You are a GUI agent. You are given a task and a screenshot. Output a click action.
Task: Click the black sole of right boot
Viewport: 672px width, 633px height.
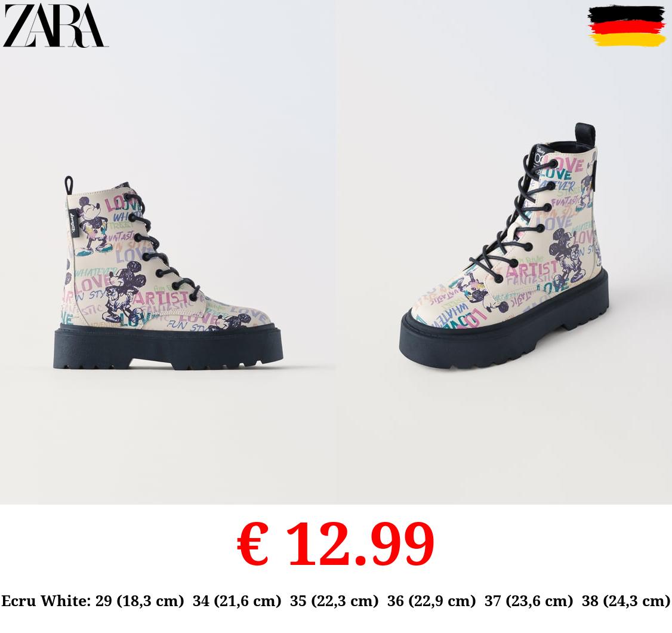click(x=504, y=326)
